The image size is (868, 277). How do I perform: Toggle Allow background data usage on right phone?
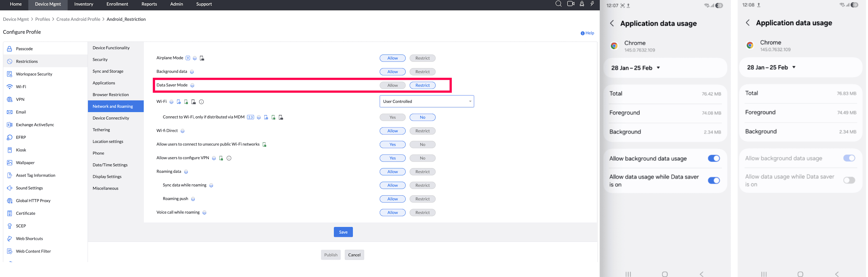pos(849,158)
